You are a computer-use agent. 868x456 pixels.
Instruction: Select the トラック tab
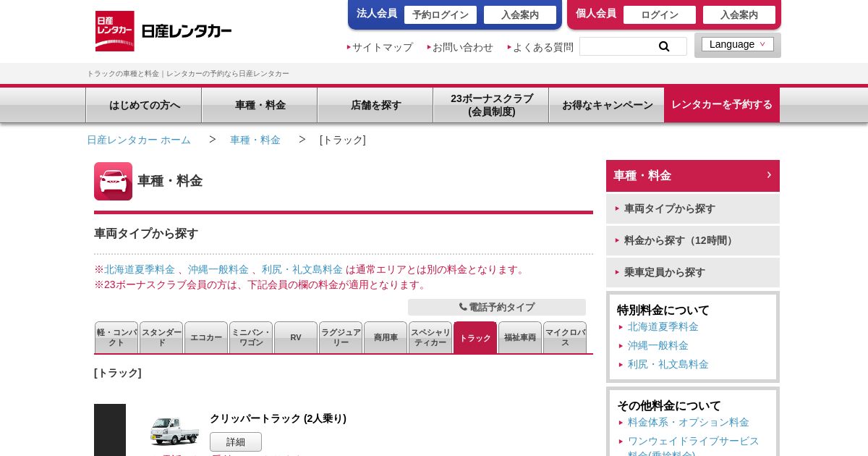(475, 337)
